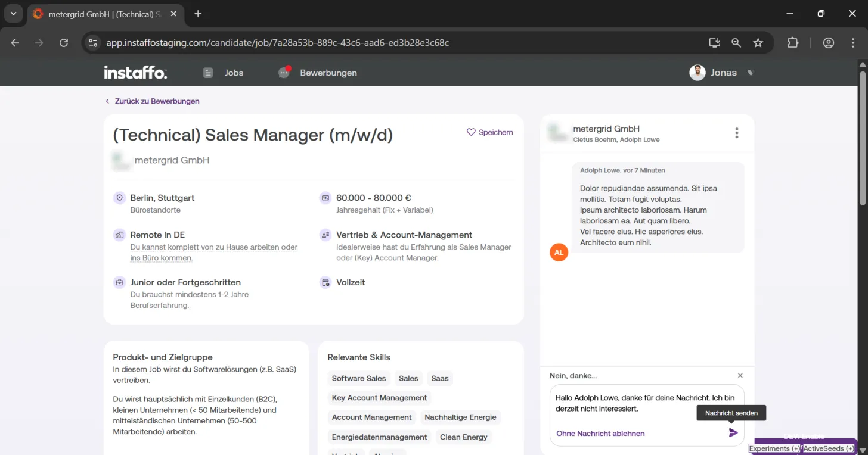Open the three-dot chat options menu
The height and width of the screenshot is (455, 868).
[x=737, y=133]
